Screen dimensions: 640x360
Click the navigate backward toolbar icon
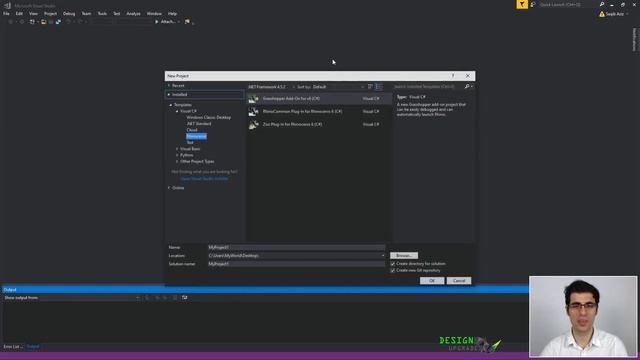11,22
